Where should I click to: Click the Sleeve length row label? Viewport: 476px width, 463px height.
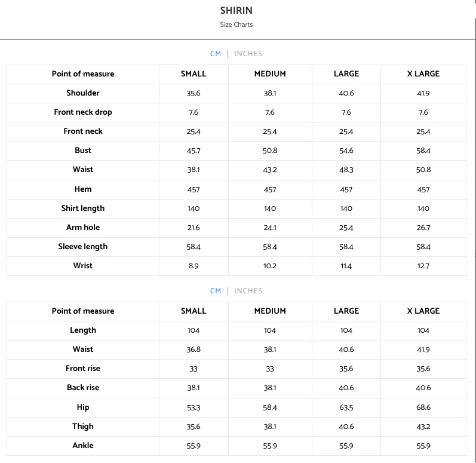[x=83, y=247]
